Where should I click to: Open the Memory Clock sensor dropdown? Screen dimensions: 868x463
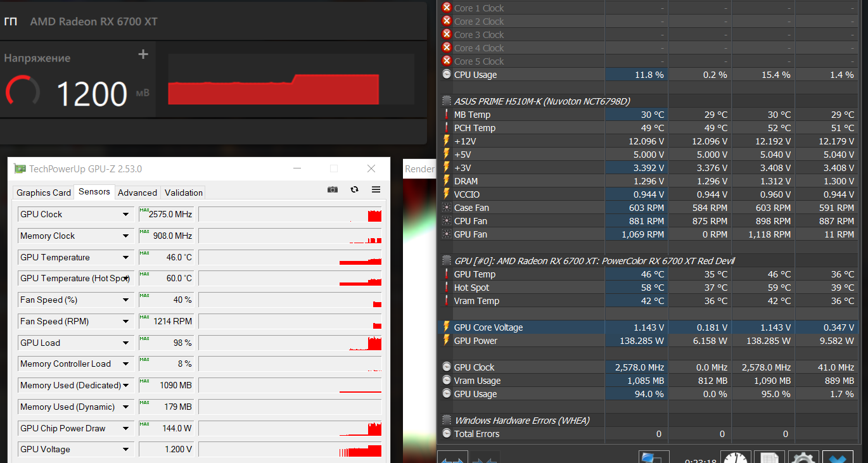coord(125,236)
